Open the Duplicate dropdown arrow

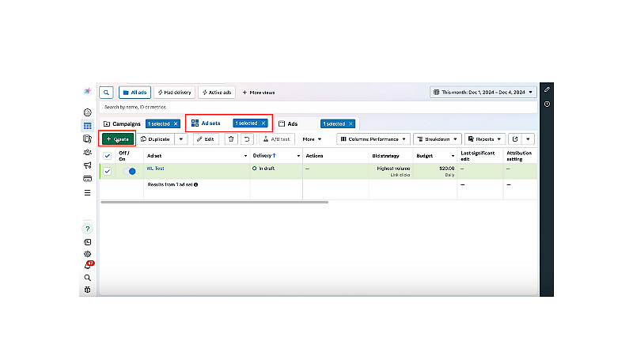(x=181, y=139)
